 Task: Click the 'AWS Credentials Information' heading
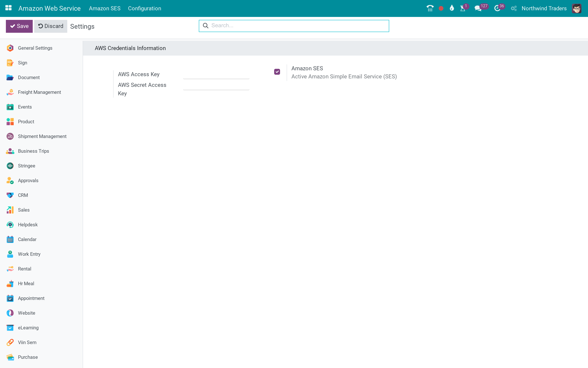click(130, 48)
